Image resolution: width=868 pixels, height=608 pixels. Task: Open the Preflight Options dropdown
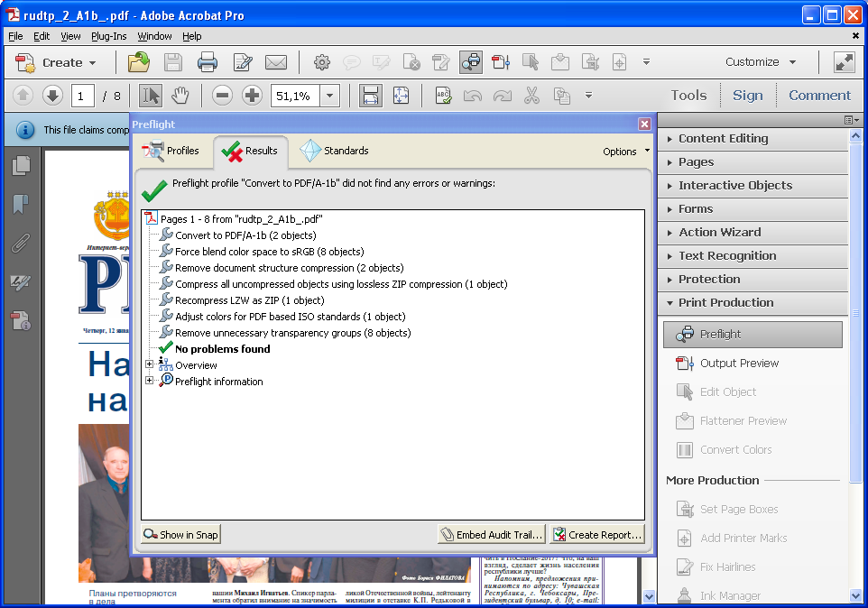pyautogui.click(x=626, y=151)
